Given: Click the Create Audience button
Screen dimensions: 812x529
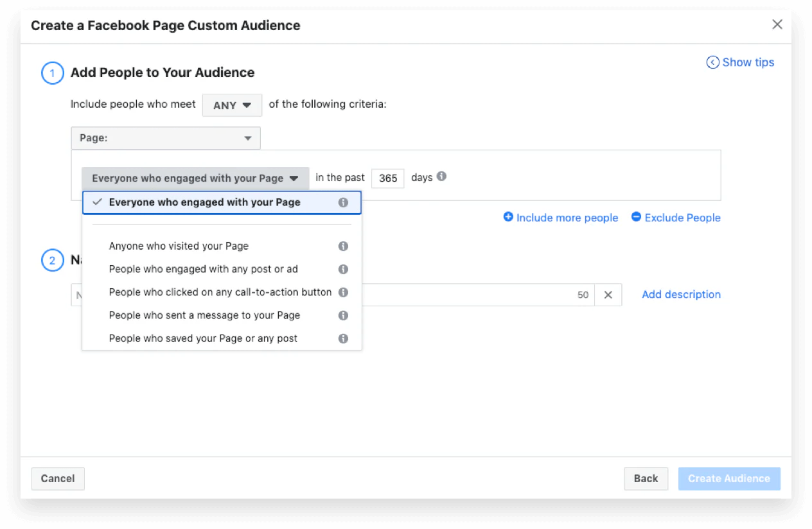Looking at the screenshot, I should (x=729, y=478).
